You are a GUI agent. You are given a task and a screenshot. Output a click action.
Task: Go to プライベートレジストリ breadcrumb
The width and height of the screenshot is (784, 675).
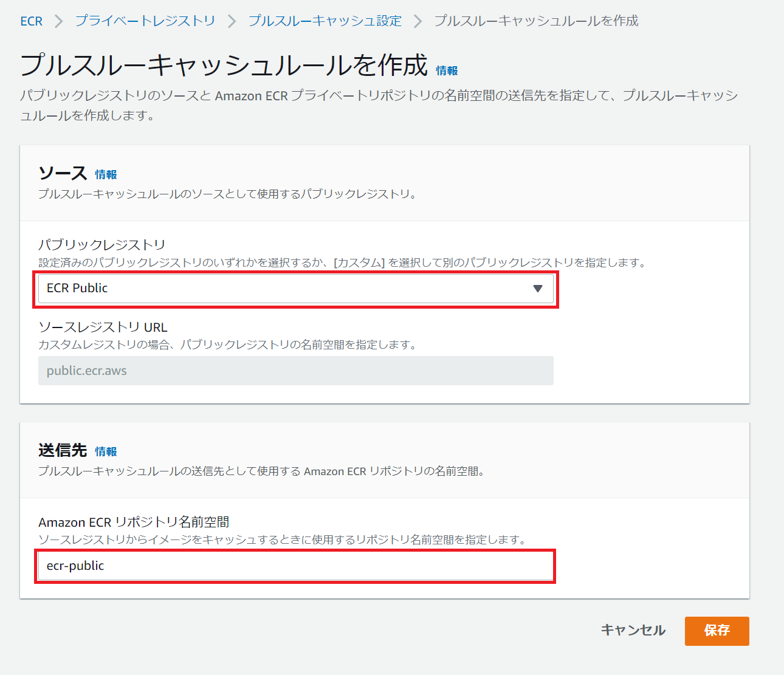coord(145,21)
